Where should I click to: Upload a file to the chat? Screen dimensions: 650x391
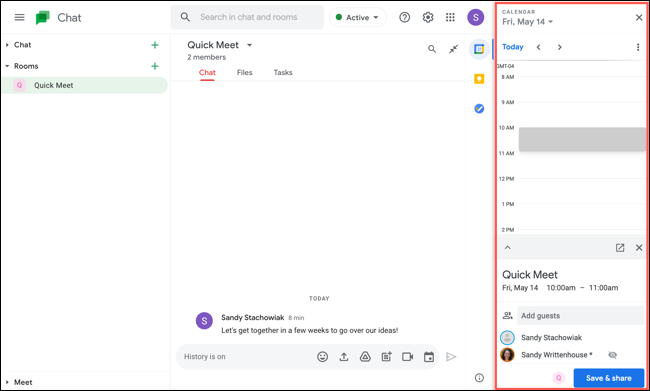344,357
